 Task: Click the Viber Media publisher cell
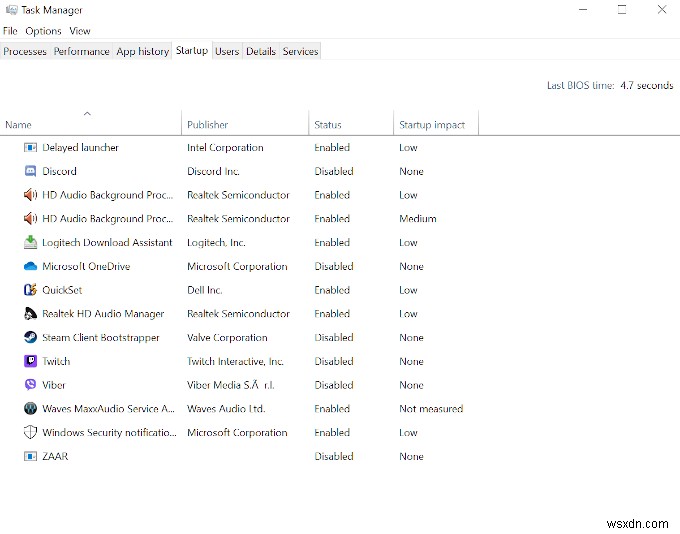click(x=230, y=385)
